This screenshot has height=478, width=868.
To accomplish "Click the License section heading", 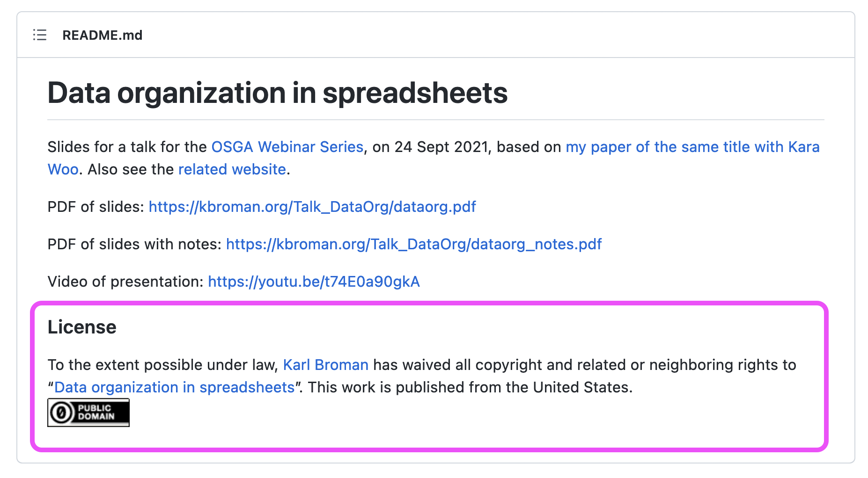I will (x=82, y=327).
